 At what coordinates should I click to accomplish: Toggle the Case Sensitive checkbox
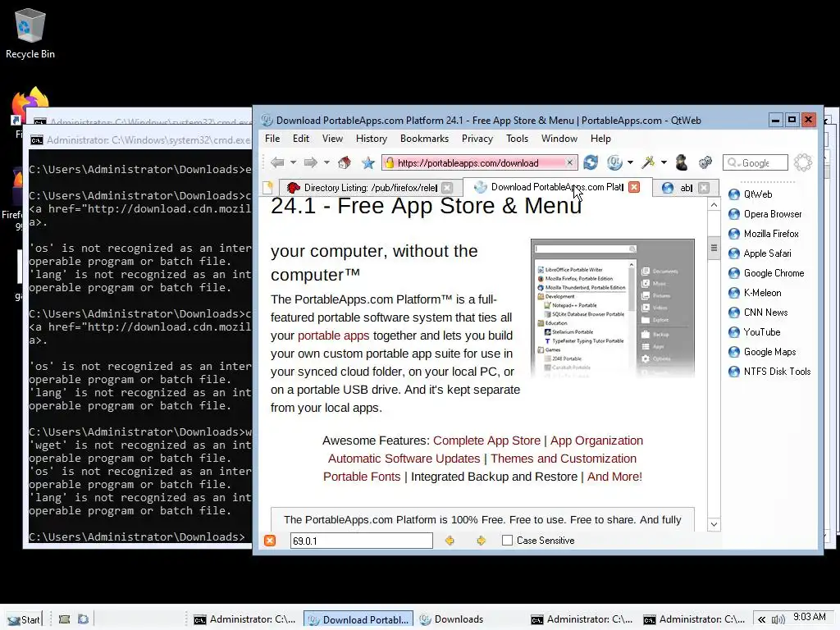click(x=507, y=541)
